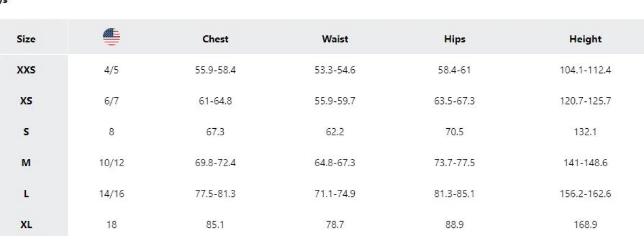This screenshot has width=644, height=236.
Task: Select height value 156.2-162.6
Action: tap(585, 194)
